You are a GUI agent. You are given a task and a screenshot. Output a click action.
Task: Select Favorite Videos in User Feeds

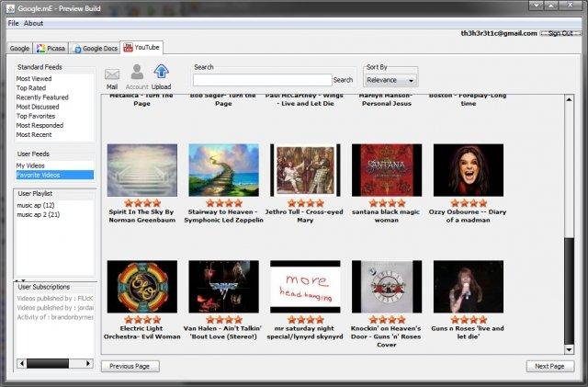(54, 175)
